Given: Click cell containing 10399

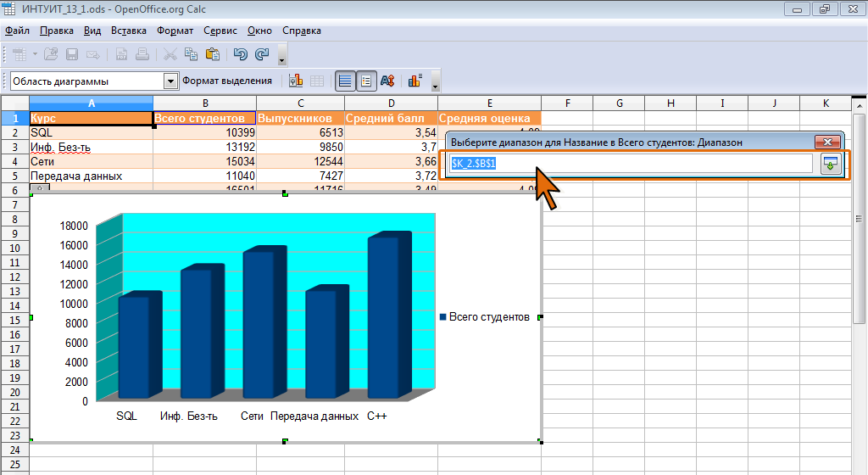Looking at the screenshot, I should pyautogui.click(x=205, y=132).
